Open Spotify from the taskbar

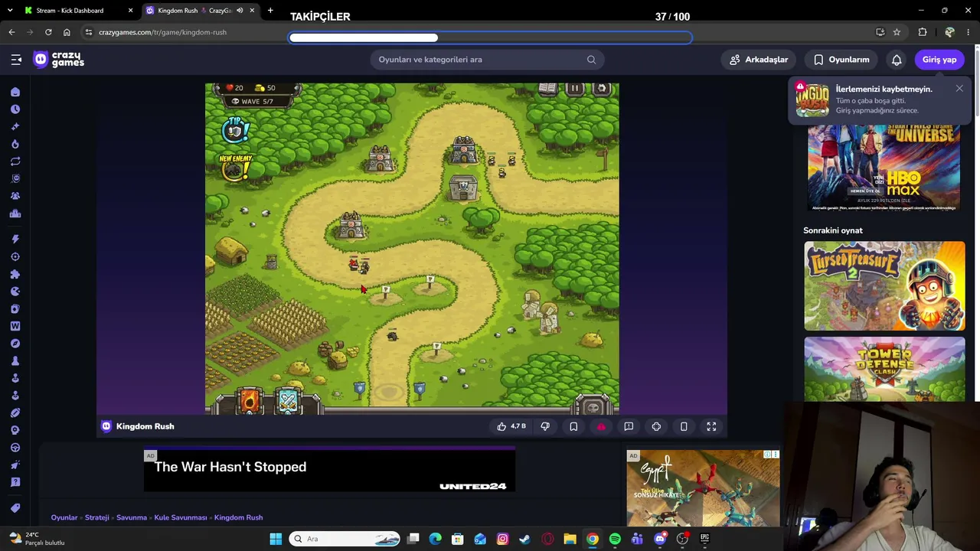click(615, 539)
